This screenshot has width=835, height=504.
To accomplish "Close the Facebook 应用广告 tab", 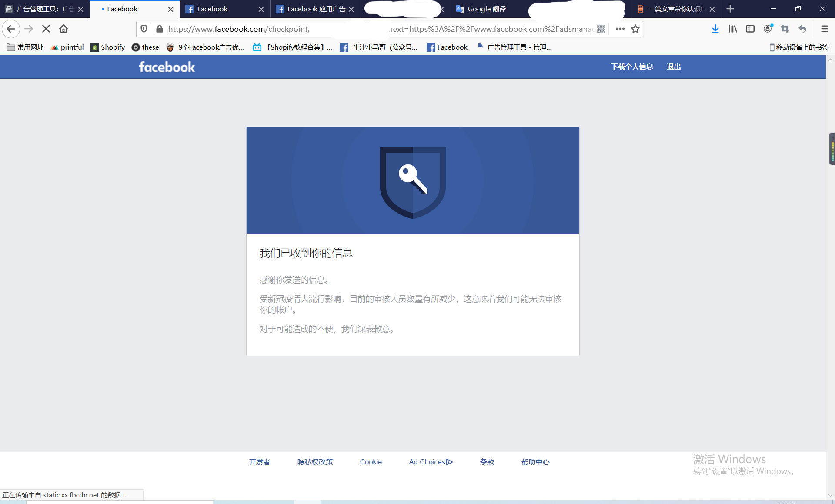I will pos(351,9).
